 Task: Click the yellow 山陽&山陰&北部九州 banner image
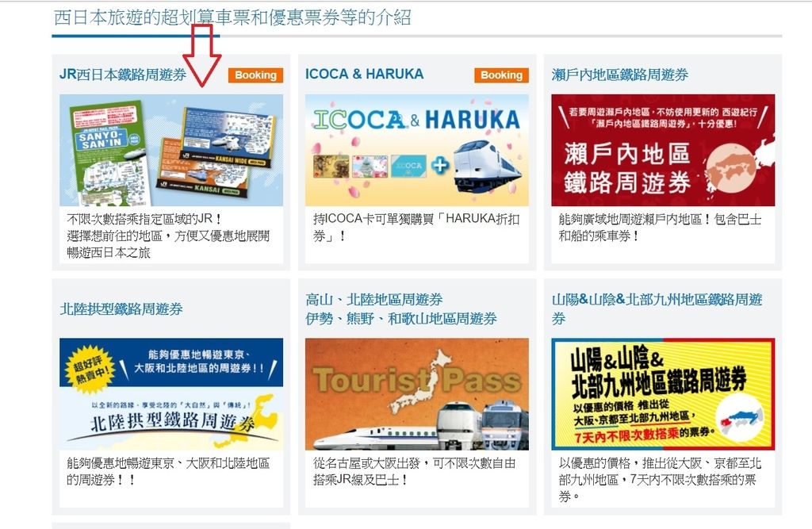(663, 394)
